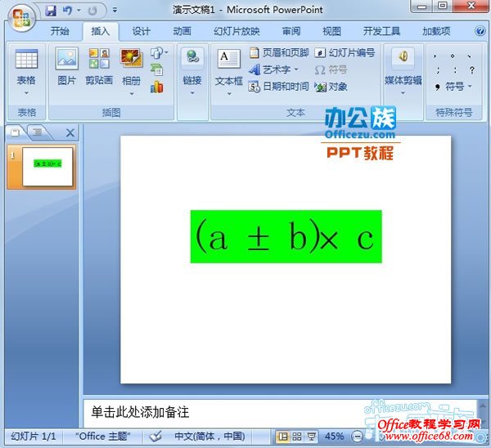This screenshot has height=448, width=491.
Task: Switch to normal view
Action: click(x=283, y=437)
